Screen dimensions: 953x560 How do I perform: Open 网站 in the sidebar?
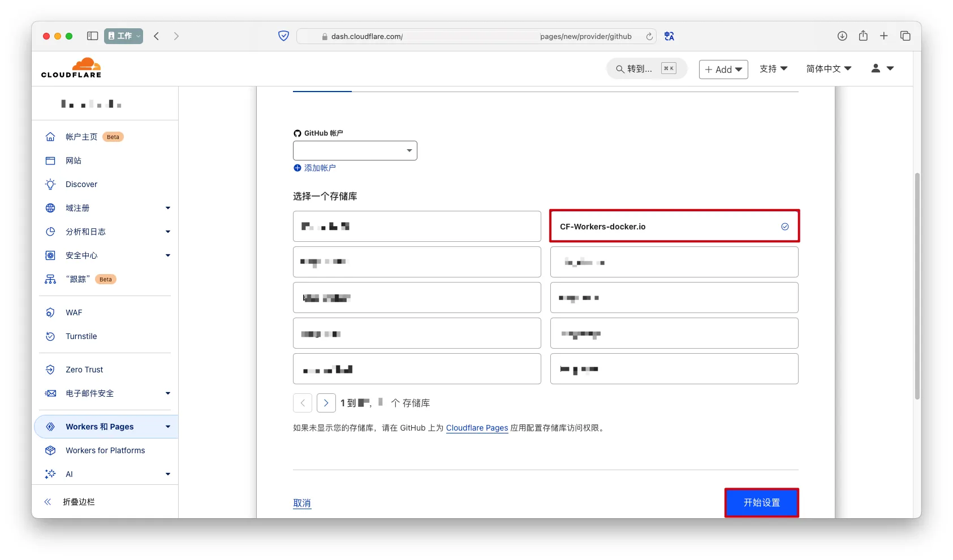[x=74, y=160]
